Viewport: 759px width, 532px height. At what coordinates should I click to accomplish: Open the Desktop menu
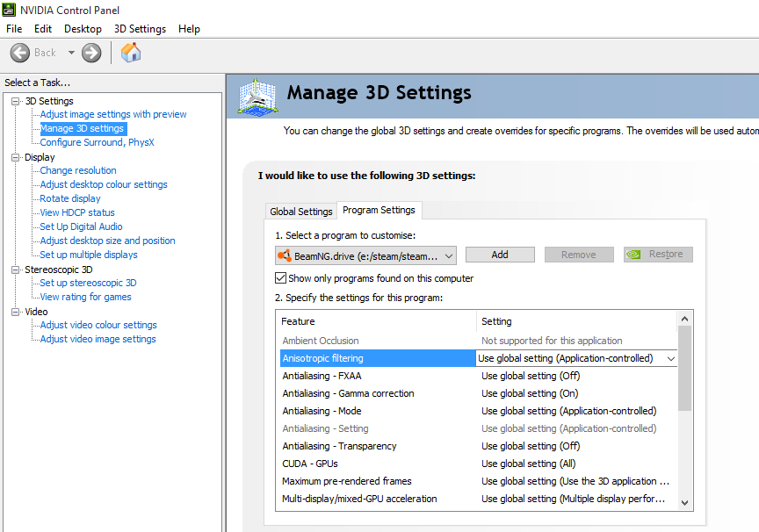(83, 29)
